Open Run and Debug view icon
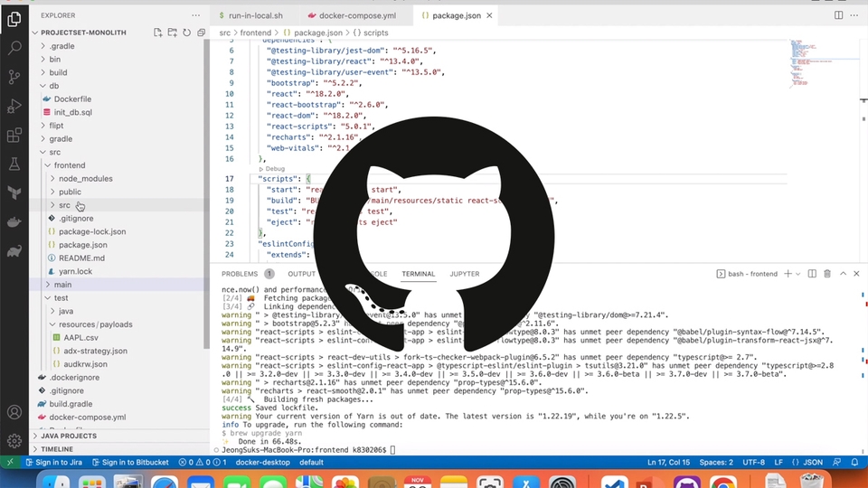Viewport: 868px width, 488px height. coord(14,106)
